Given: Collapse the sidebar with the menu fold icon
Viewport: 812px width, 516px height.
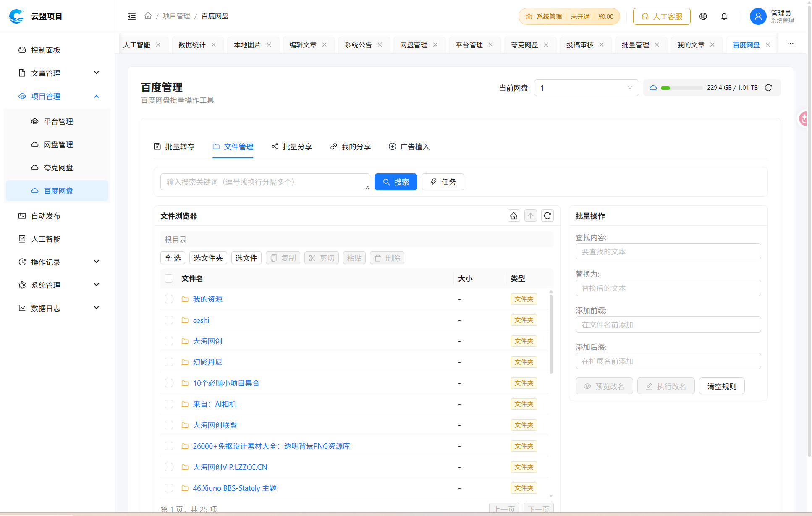Looking at the screenshot, I should pos(132,16).
